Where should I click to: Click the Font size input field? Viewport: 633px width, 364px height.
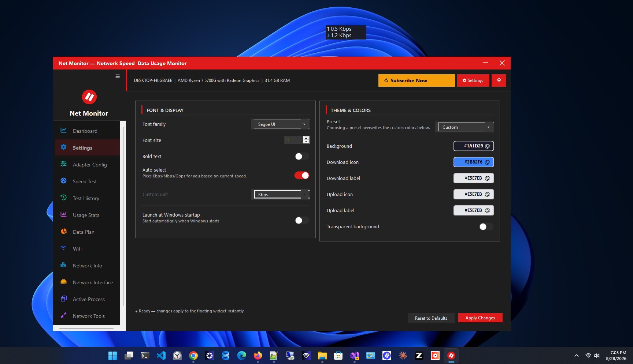click(294, 140)
